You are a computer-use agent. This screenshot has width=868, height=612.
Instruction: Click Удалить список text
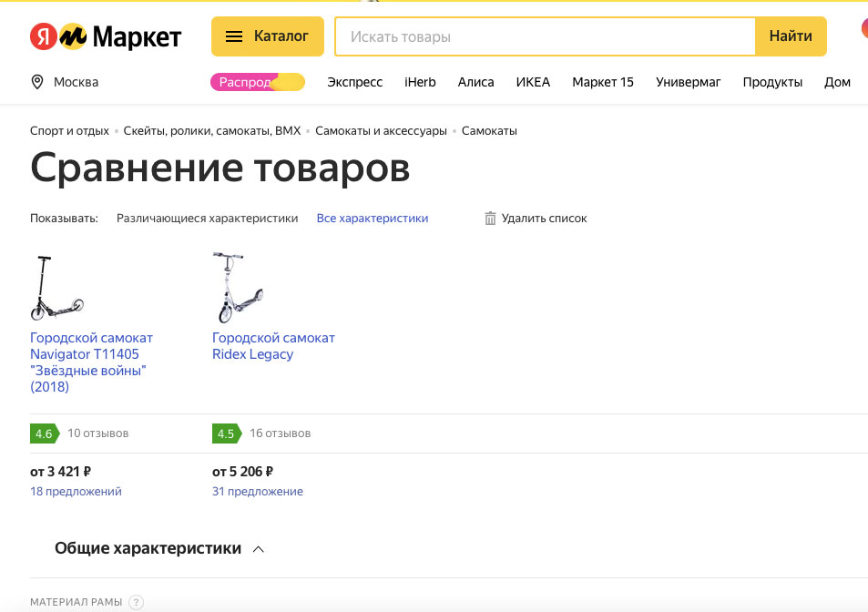544,219
